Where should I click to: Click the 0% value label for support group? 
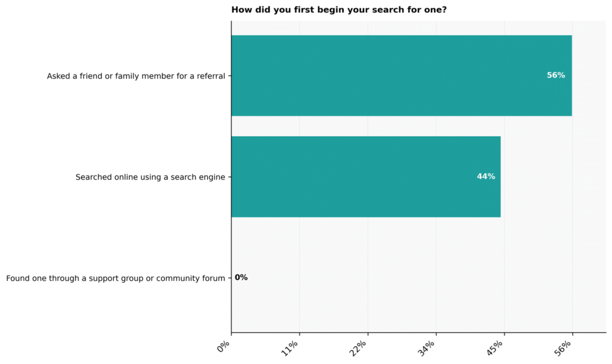tap(241, 277)
